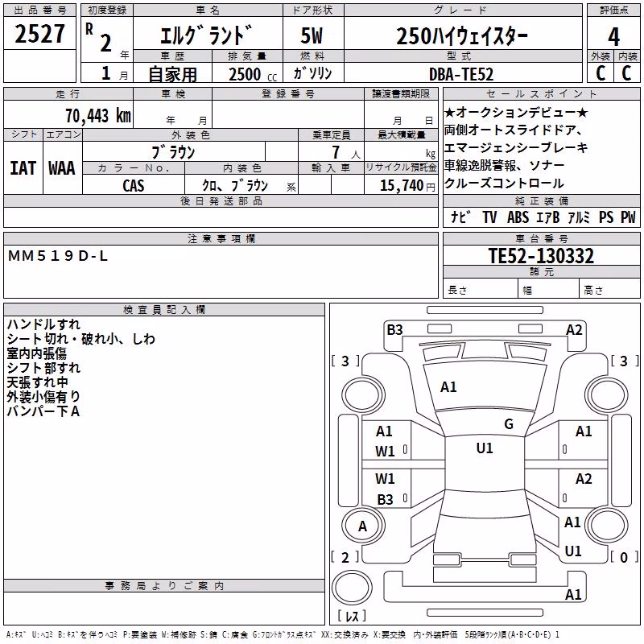Click the [ 0 ] rear-right tire rating
This screenshot has height=644, width=644.
click(624, 557)
